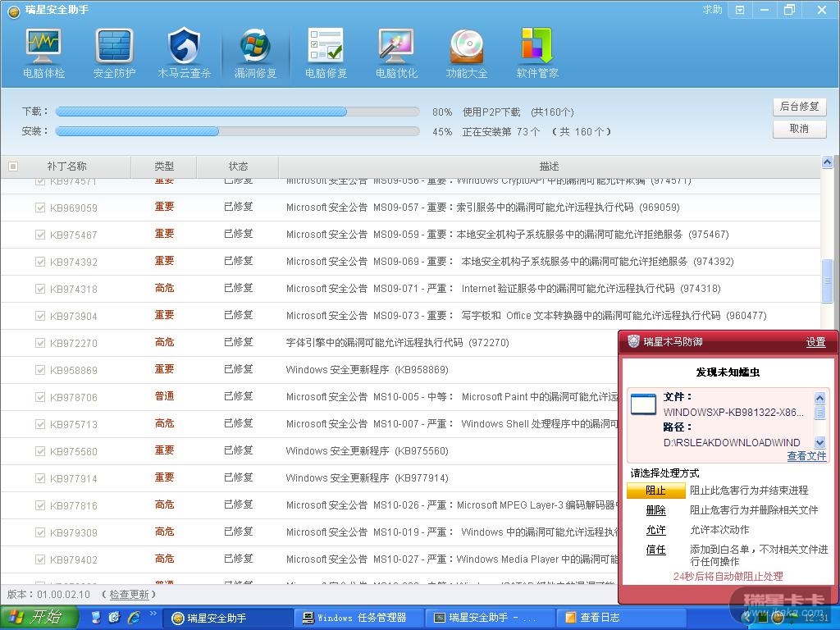Select row KB975560 patch name

tap(73, 451)
